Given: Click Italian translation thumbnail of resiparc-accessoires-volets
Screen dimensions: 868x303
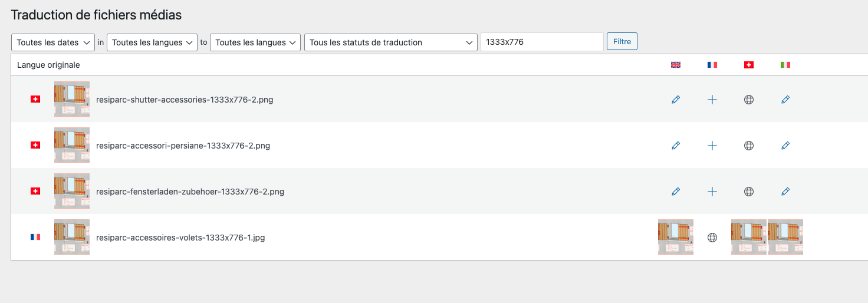Looking at the screenshot, I should (x=785, y=237).
